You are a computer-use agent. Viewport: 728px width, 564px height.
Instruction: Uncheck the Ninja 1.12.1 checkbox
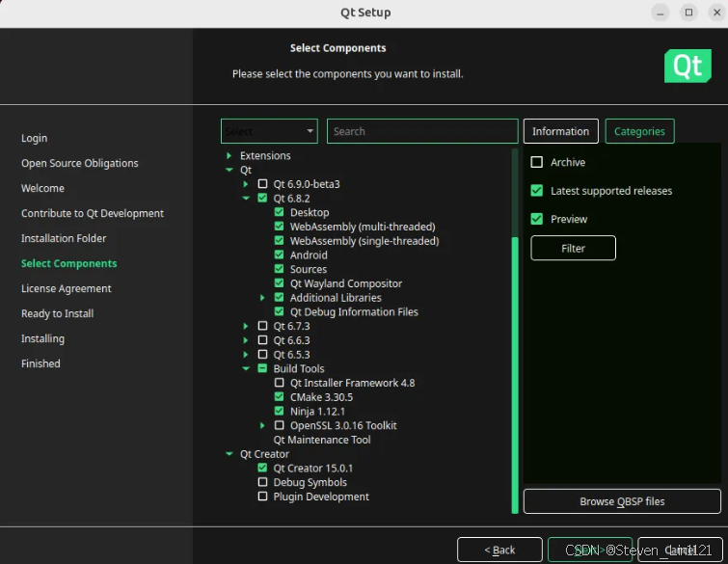pyautogui.click(x=279, y=411)
